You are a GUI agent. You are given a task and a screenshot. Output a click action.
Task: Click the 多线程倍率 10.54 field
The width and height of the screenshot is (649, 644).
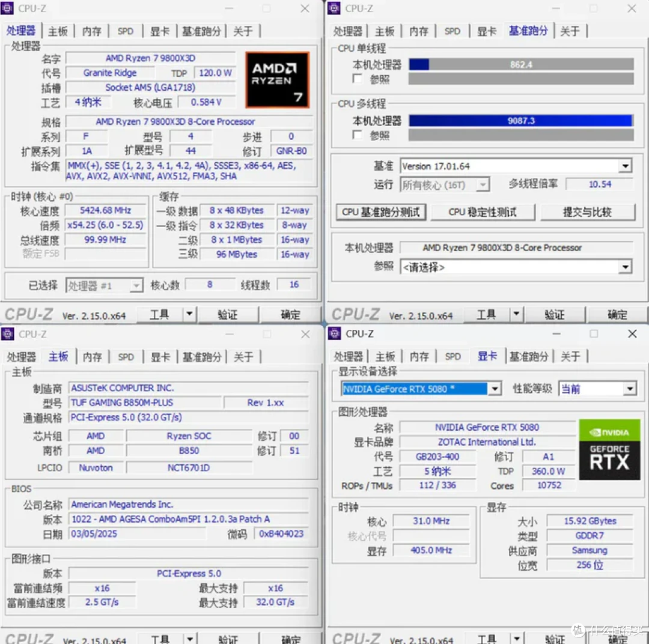pos(600,184)
